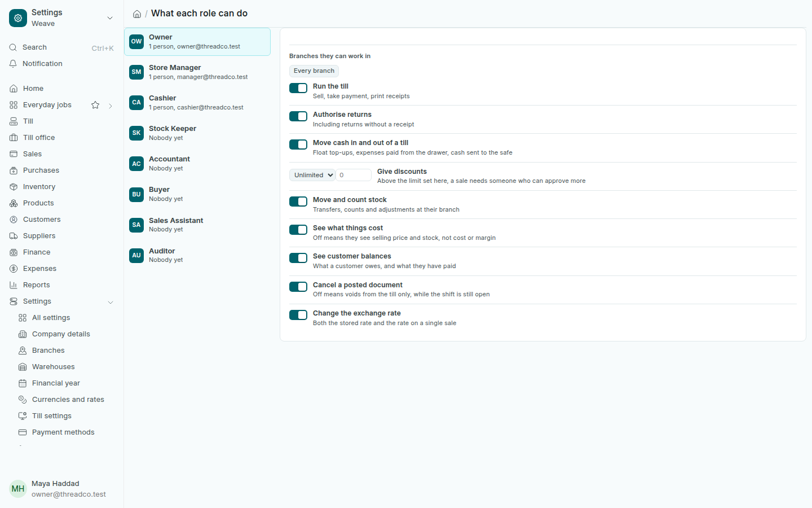This screenshot has width=812, height=508.
Task: Disable Move cash in and out of a till
Action: pyautogui.click(x=298, y=144)
